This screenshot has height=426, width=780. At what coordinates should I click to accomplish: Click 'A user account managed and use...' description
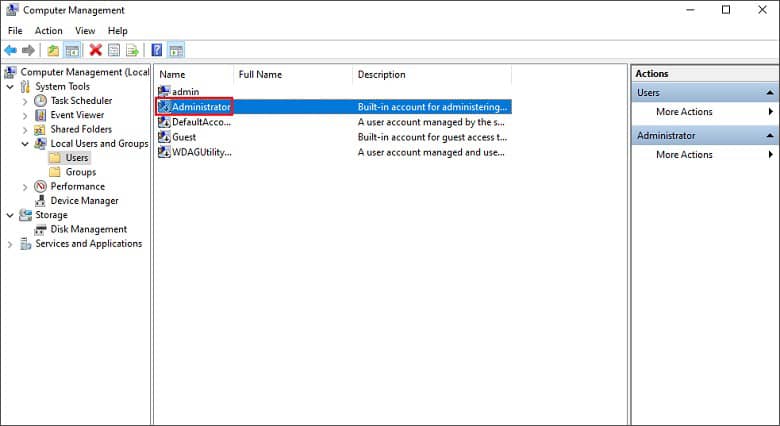coord(431,152)
